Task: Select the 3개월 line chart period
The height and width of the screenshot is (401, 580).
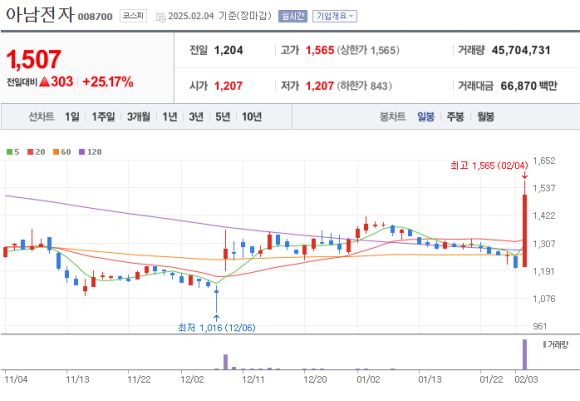Action: click(139, 117)
